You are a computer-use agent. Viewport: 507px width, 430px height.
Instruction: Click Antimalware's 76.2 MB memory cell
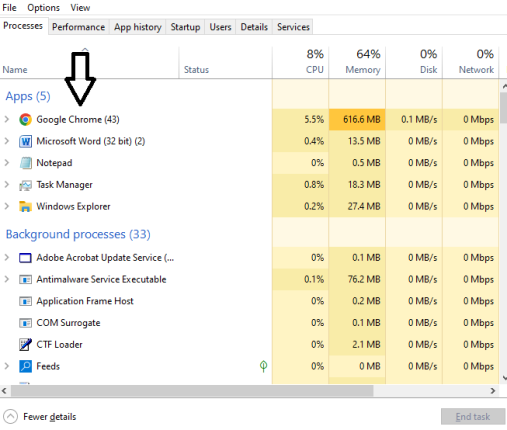pos(357,279)
